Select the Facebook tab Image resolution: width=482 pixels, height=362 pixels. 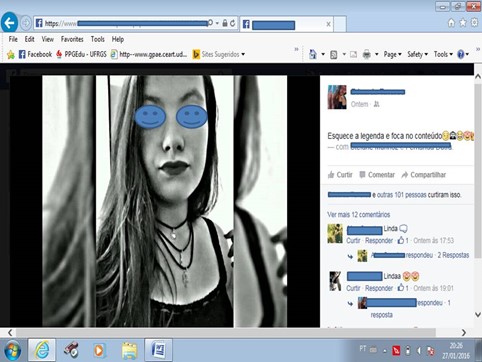tap(286, 24)
